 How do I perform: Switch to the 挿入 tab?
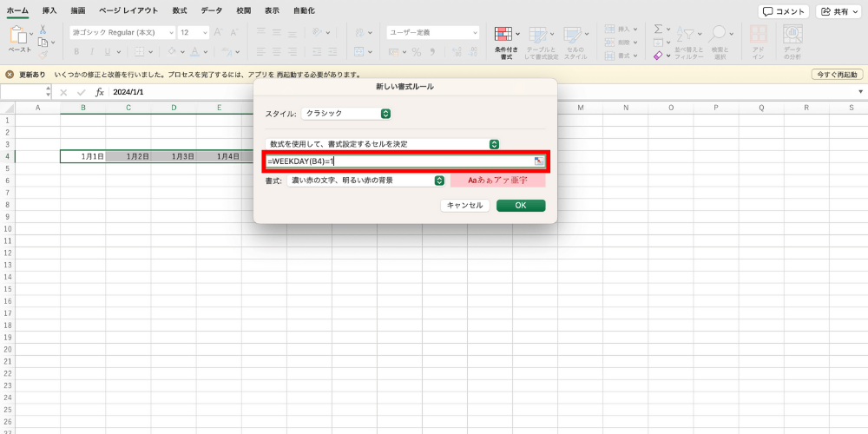click(49, 10)
